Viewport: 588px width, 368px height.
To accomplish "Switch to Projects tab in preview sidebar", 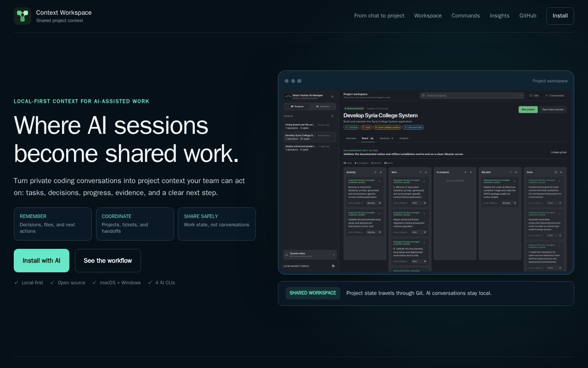I will pyautogui.click(x=297, y=107).
